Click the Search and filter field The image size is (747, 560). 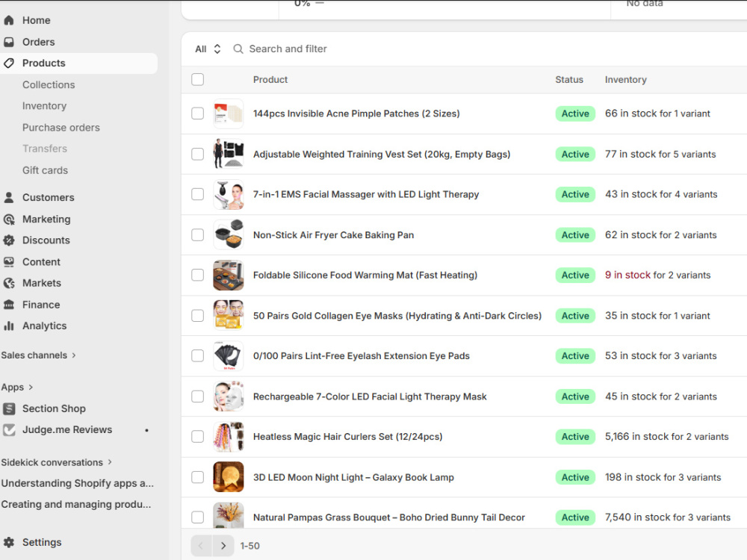(288, 49)
